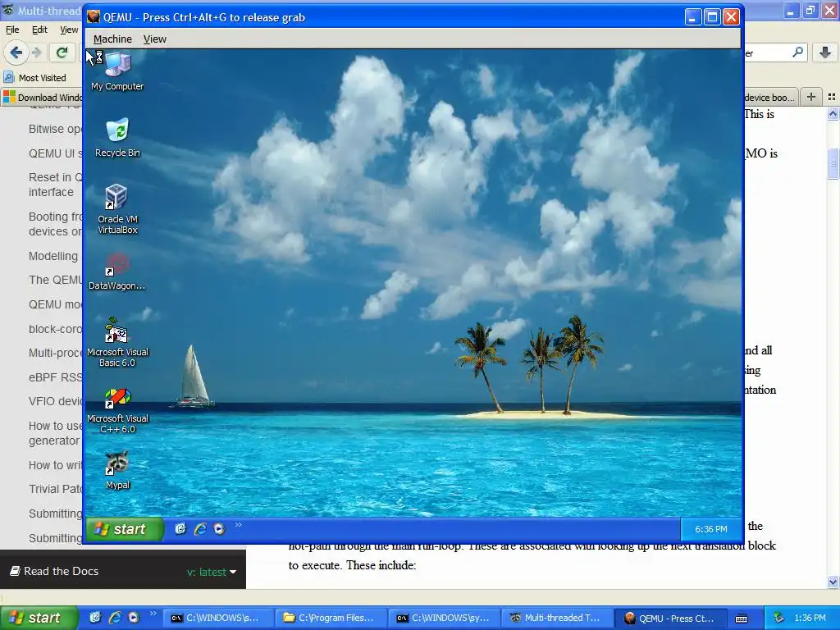Expand the 'v: latest' version dropdown
The width and height of the screenshot is (840, 630).
212,572
